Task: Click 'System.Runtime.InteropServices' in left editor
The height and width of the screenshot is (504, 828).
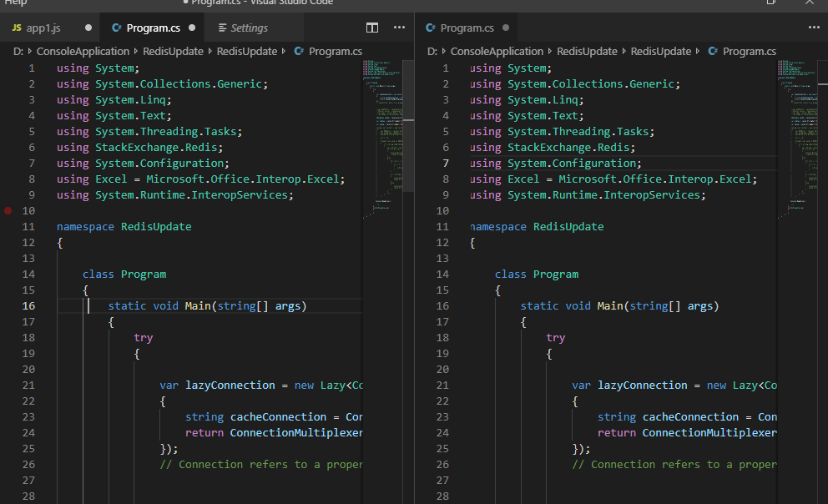Action: (x=191, y=194)
